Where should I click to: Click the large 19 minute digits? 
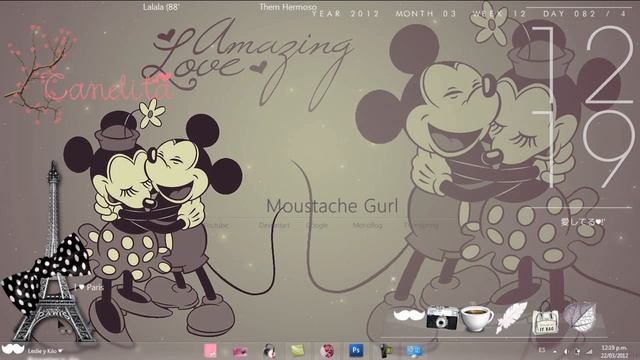click(x=584, y=148)
